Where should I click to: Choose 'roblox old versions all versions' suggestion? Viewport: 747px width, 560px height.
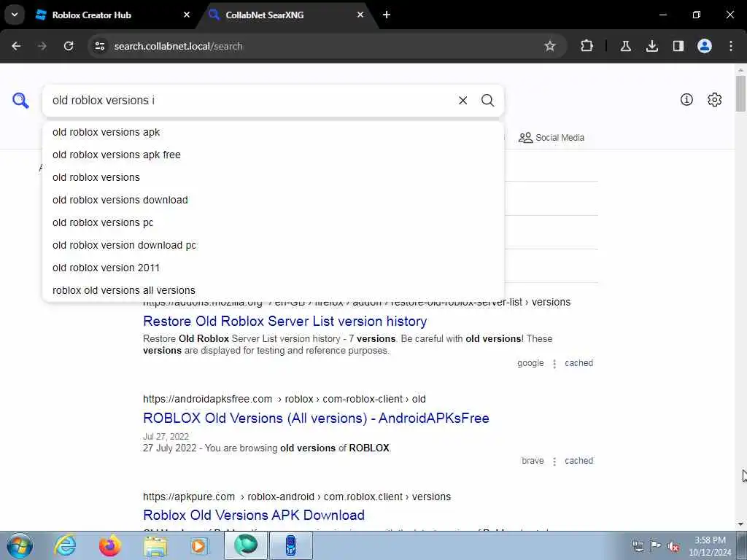[x=274, y=290]
